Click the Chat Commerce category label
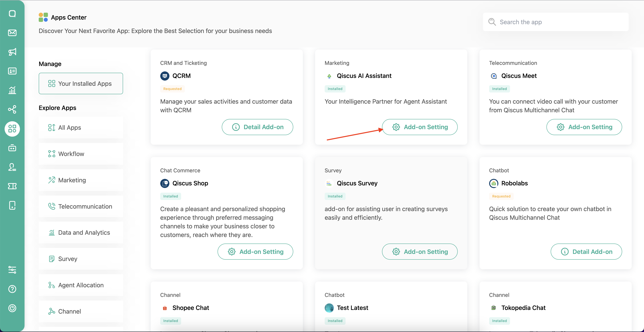The width and height of the screenshot is (644, 332). click(180, 170)
